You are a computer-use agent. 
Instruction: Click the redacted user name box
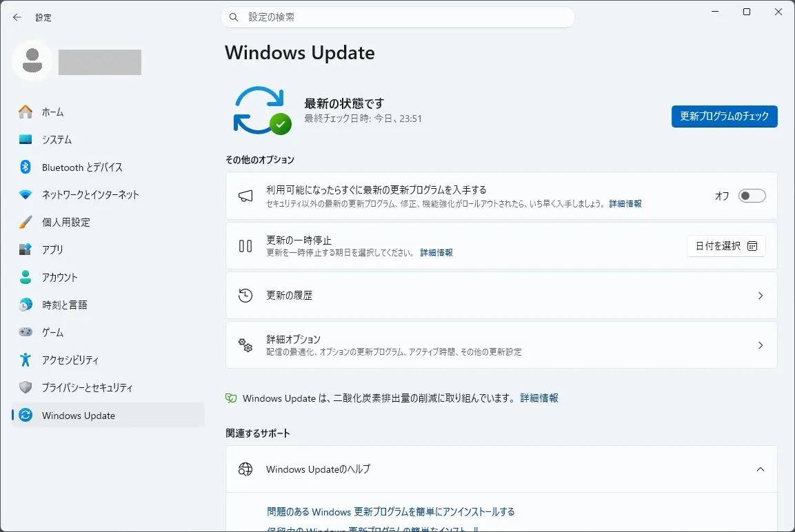(100, 62)
